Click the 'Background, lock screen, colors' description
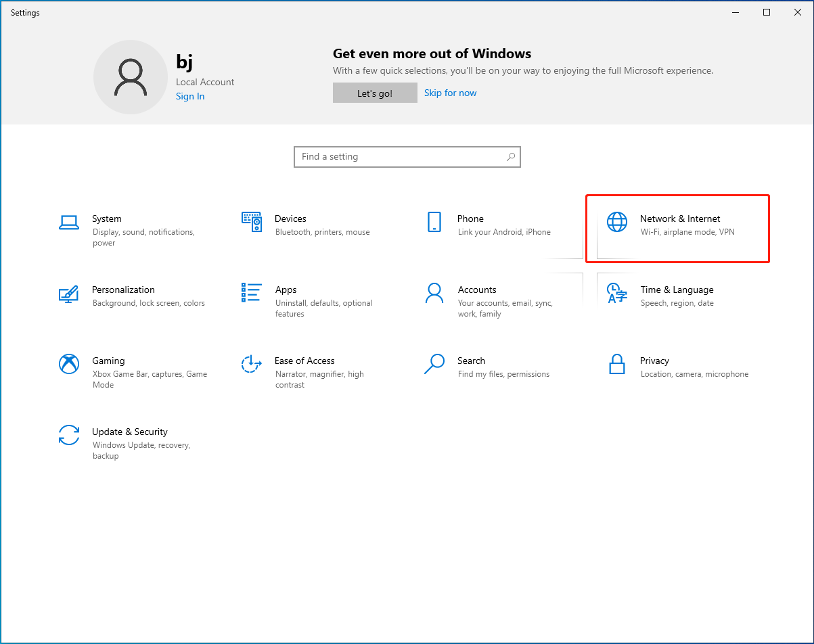Viewport: 814px width, 644px height. tap(149, 304)
